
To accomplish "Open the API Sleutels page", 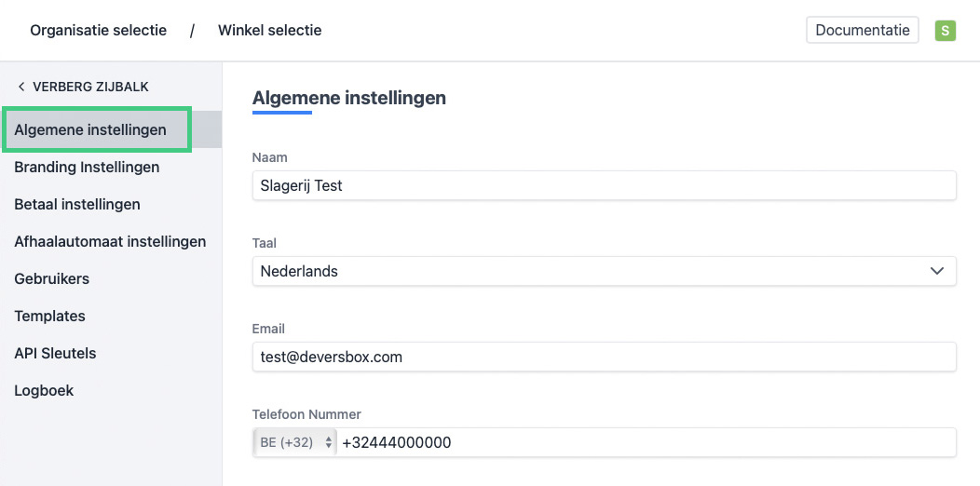I will point(55,353).
